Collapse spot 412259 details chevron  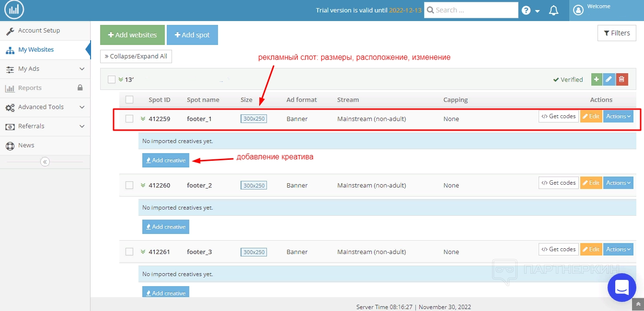pos(143,119)
